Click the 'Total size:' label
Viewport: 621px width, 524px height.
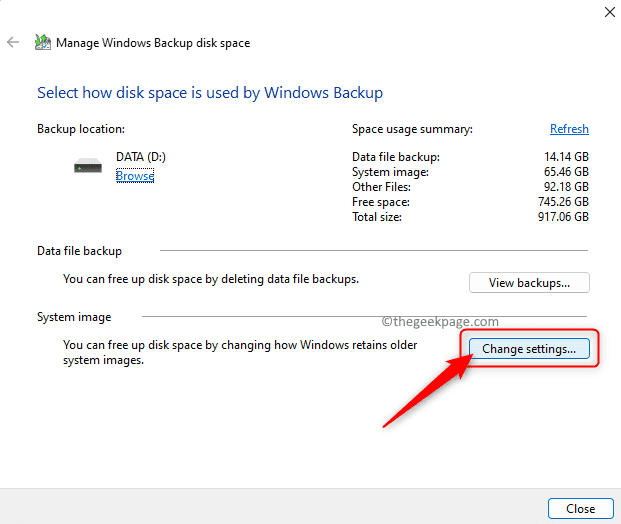pos(377,217)
